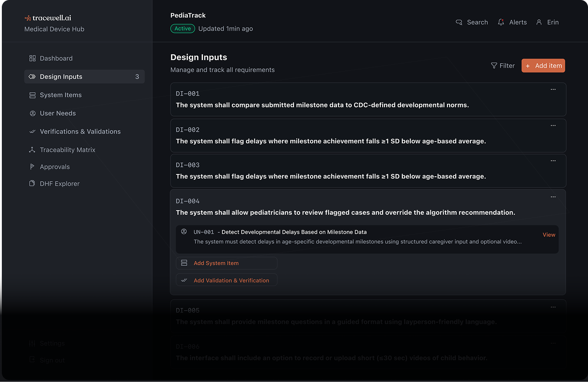This screenshot has height=391, width=588.
Task: Click the Approvals flag icon
Action: (32, 167)
